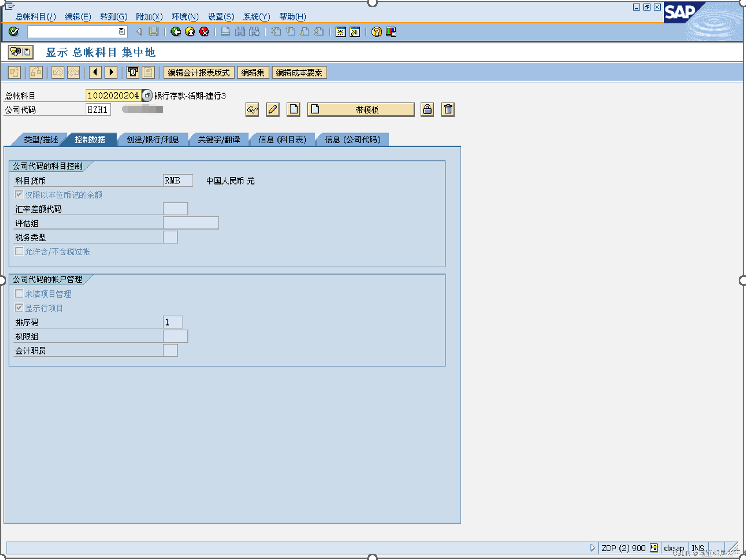Open the 转到(G) menu
This screenshot has width=746, height=560.
click(113, 17)
